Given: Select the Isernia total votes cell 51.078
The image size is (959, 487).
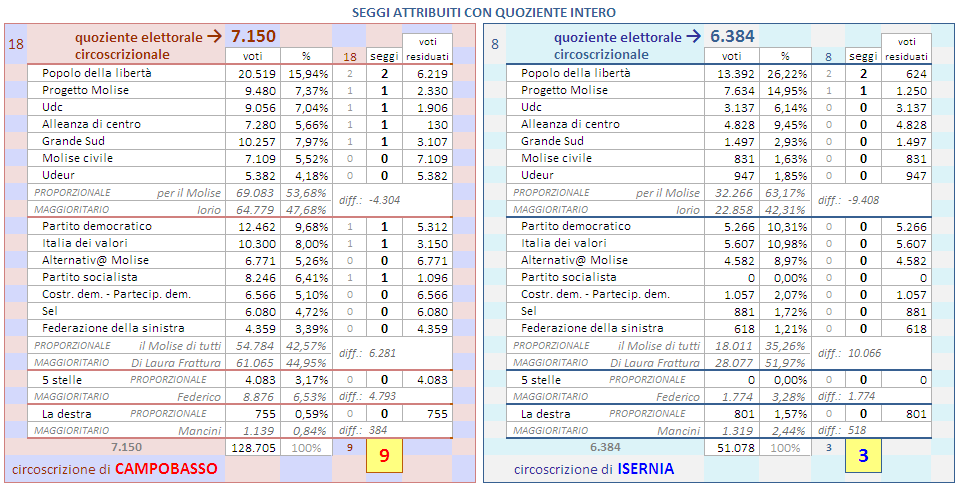Looking at the screenshot, I should point(735,447).
